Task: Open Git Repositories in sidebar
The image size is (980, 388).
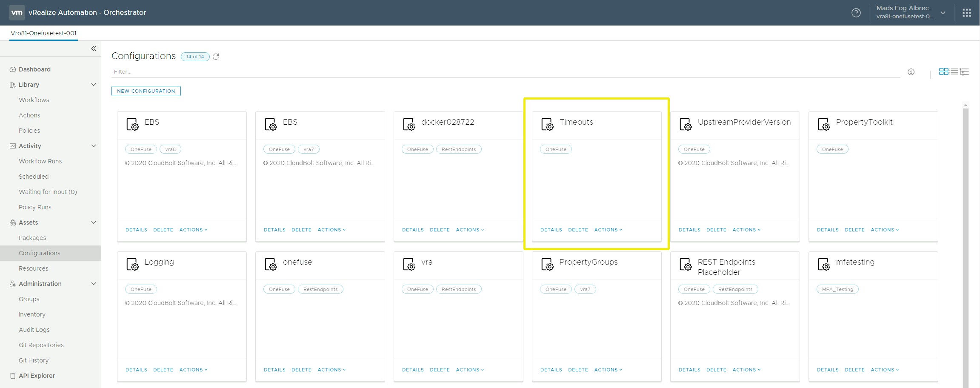Action: tap(41, 345)
